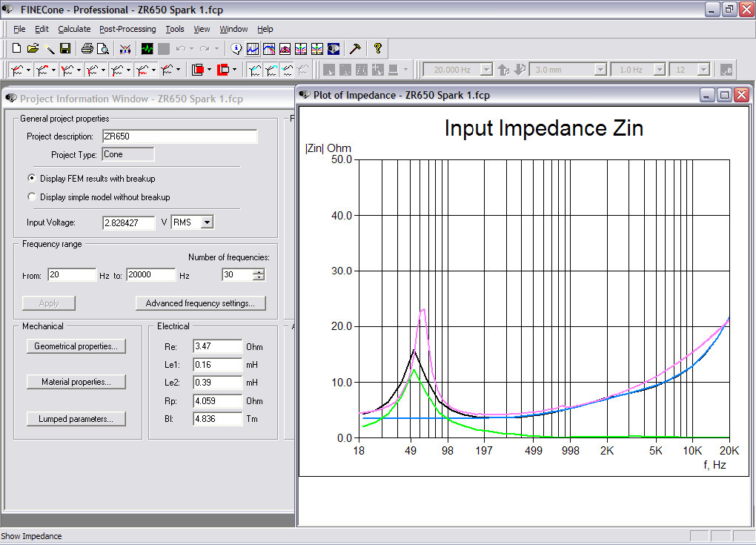This screenshot has height=545, width=756.
Task: Click the green waveform calculate icon
Action: [x=147, y=48]
